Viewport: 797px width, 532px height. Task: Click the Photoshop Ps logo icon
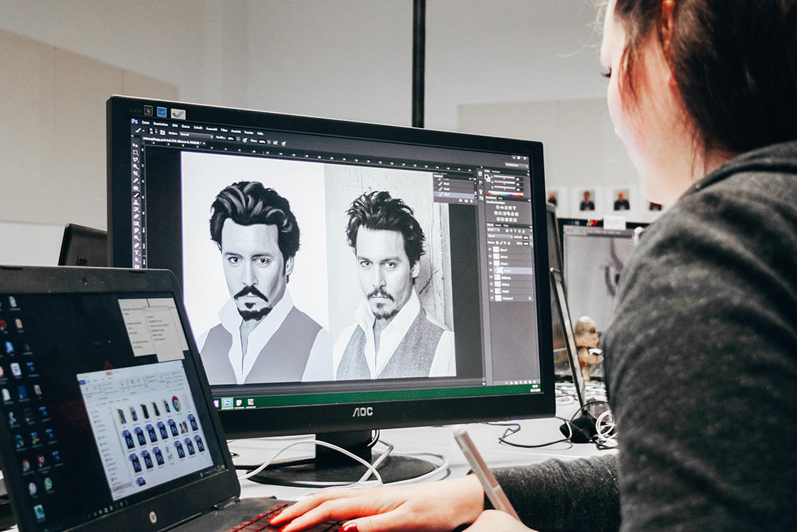pos(134,122)
